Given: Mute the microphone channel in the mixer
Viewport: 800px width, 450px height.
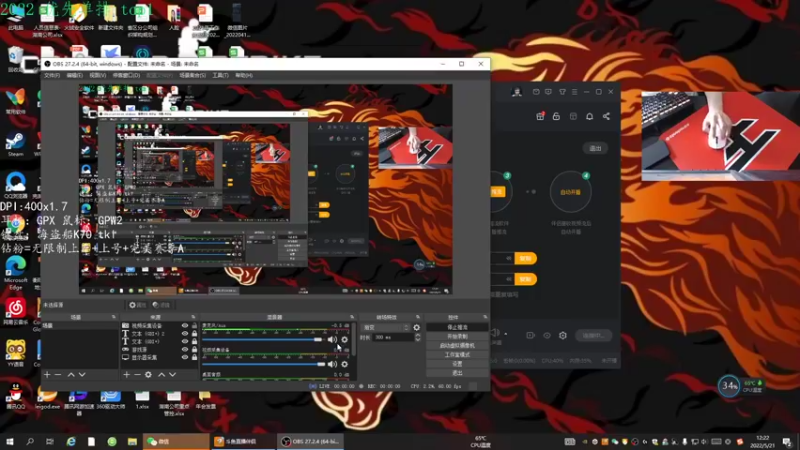Looking at the screenshot, I should click(x=332, y=339).
